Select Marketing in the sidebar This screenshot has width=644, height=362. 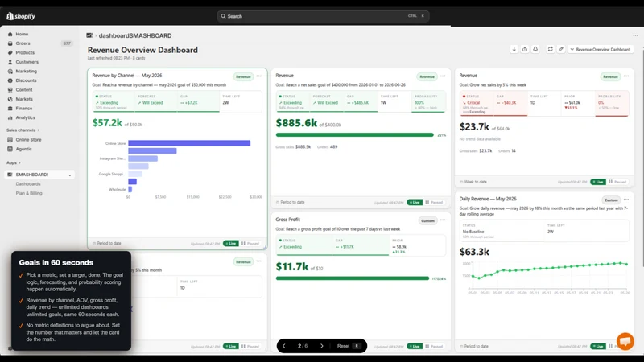(x=27, y=71)
